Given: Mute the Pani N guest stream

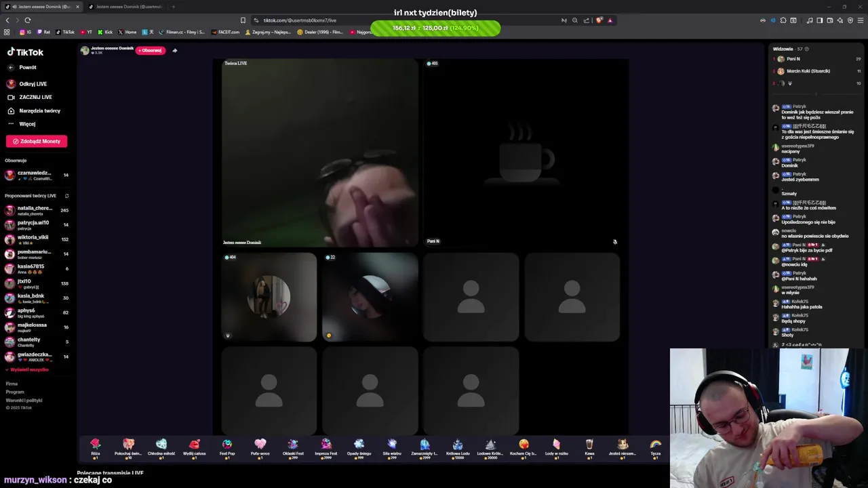Looking at the screenshot, I should [615, 241].
